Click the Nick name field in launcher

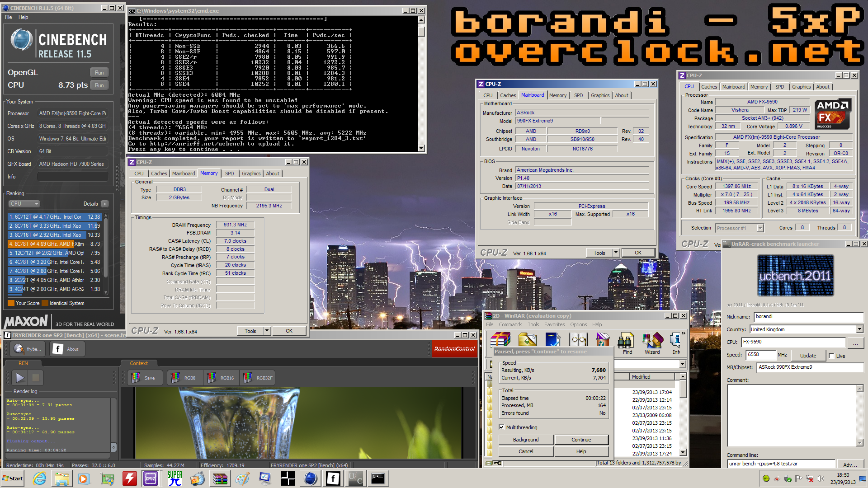pyautogui.click(x=808, y=317)
